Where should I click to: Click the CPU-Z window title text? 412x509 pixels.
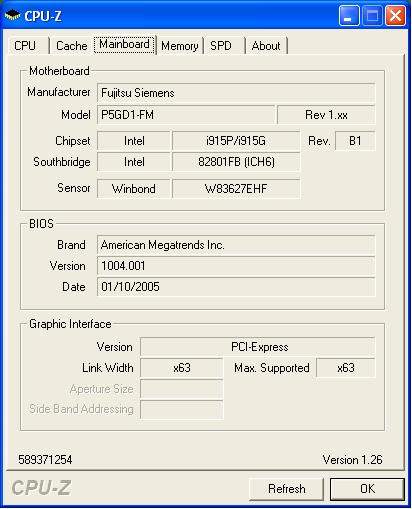tap(43, 16)
